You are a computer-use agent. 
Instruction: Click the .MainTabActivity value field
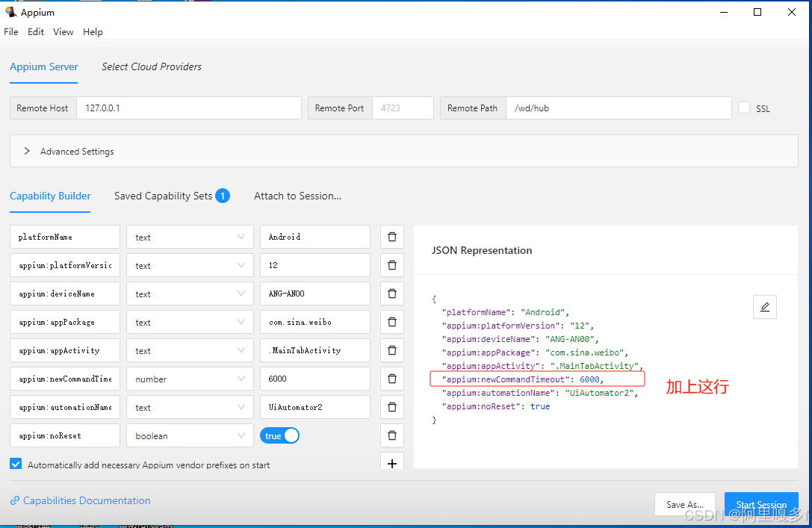315,350
